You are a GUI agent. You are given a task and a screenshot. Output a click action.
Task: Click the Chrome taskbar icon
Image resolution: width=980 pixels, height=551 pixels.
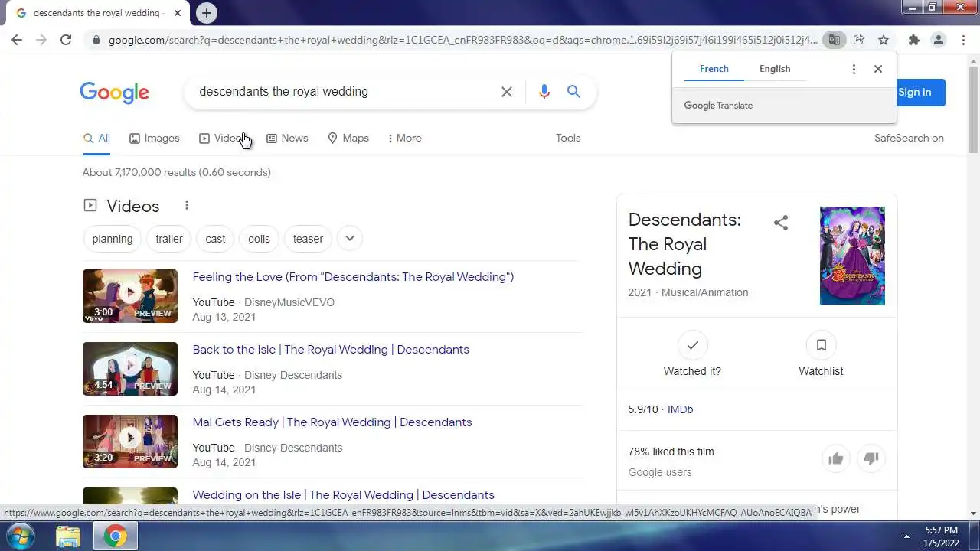pos(116,536)
